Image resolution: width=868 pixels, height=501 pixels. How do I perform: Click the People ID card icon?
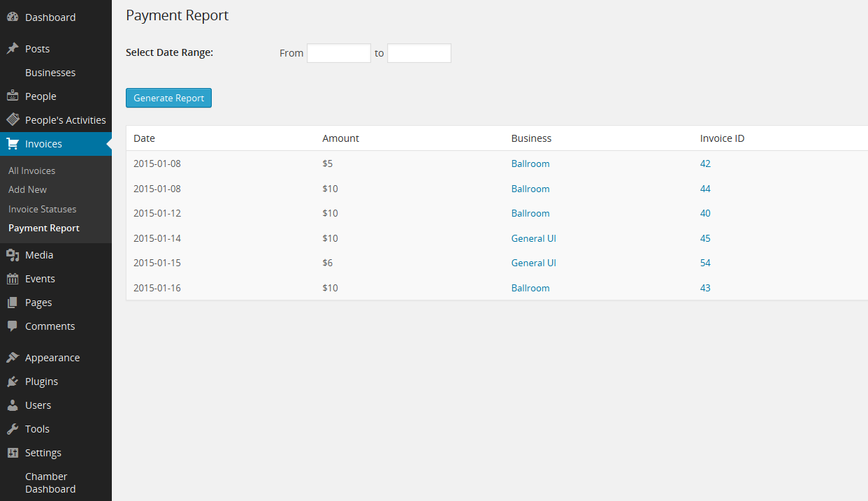(x=13, y=96)
